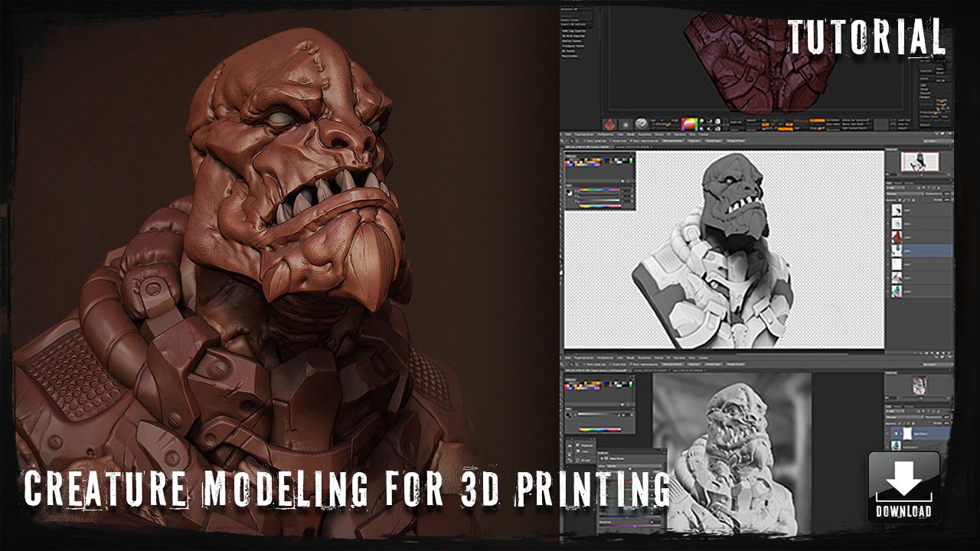Screen dimensions: 980x551
Task: Hide the brown creature painting layer
Action: [888, 237]
